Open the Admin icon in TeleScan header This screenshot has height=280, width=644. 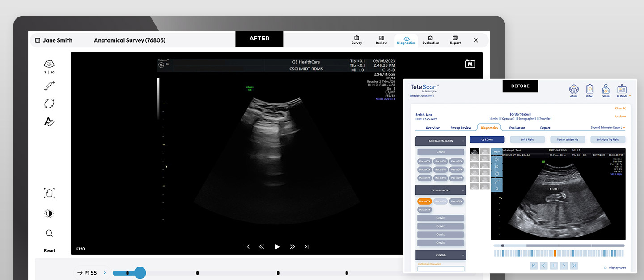[574, 90]
